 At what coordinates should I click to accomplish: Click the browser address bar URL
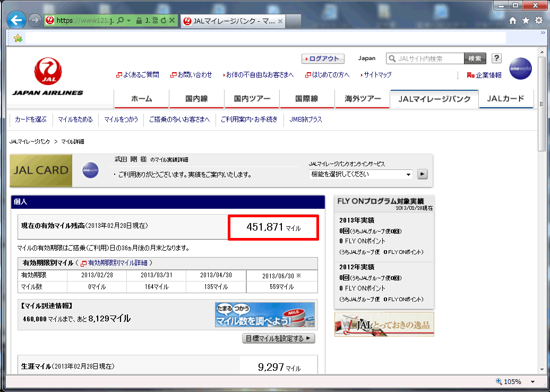[x=85, y=21]
